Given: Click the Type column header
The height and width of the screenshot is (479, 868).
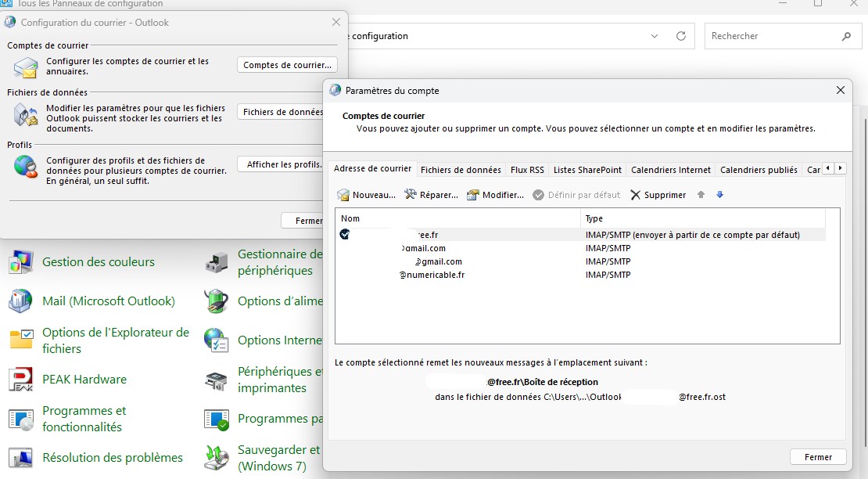Looking at the screenshot, I should pyautogui.click(x=702, y=218).
